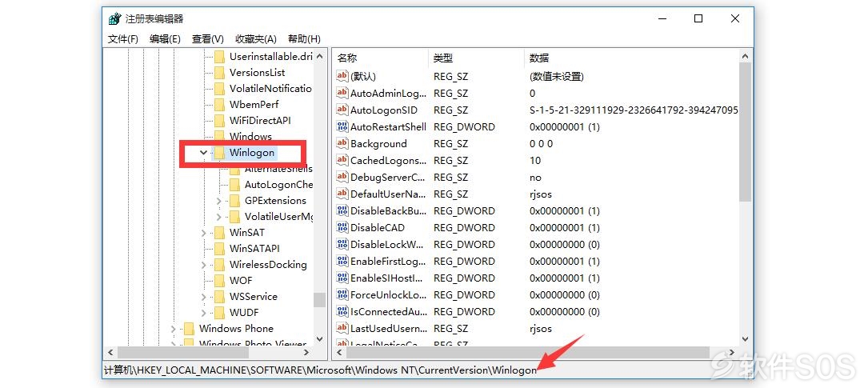868x388 pixels.
Task: Click the DisableLockW... DWORD value icon
Action: (x=342, y=244)
